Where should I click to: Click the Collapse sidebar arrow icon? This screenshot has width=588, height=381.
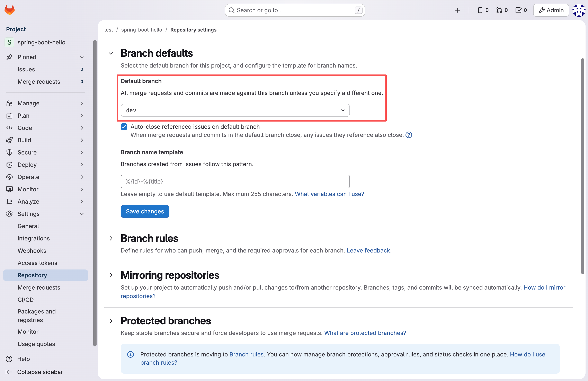(9, 372)
